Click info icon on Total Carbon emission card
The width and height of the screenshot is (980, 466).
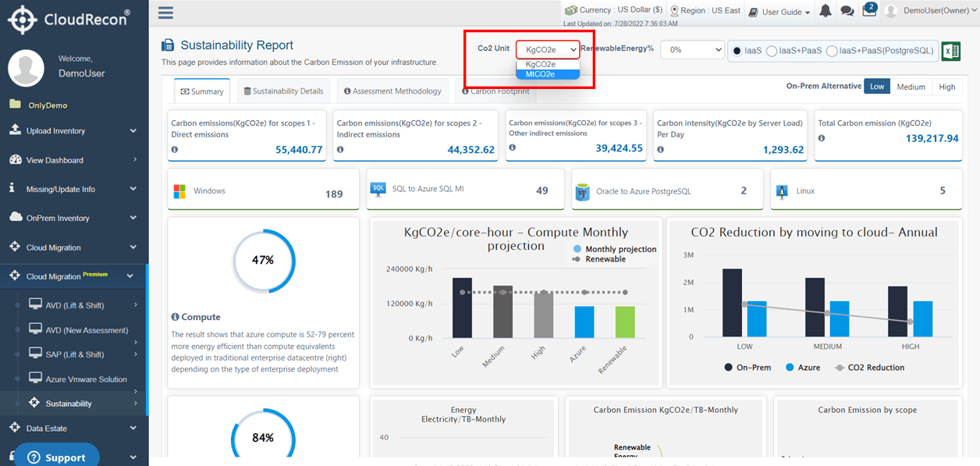(x=822, y=137)
